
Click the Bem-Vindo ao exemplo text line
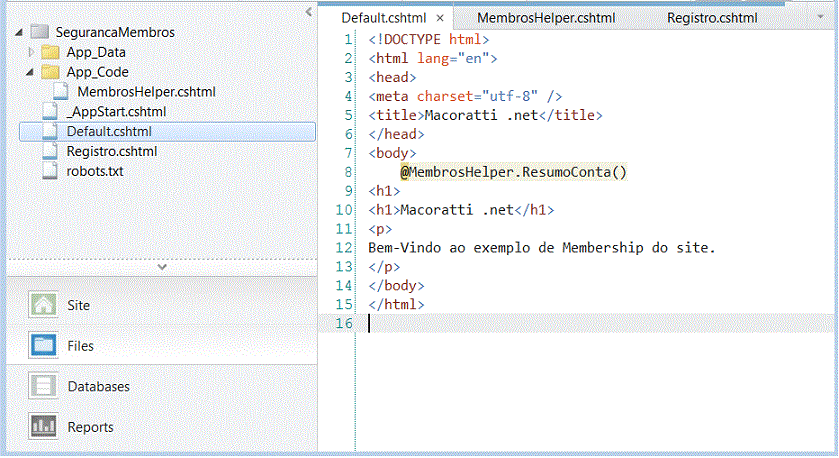[541, 248]
